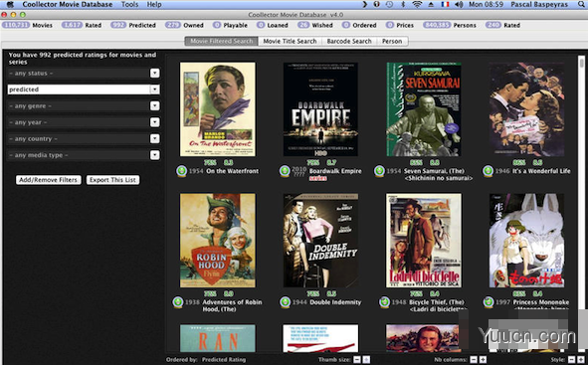Open On the Waterfront poster thumbnail
588x365 pixels.
[218, 109]
